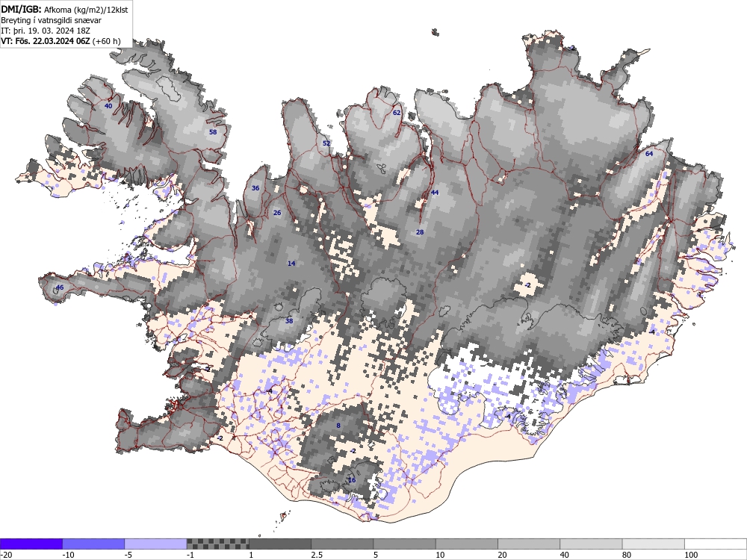
Task: Click the pale gray 40 to 80 legend swatch
Action: [591, 544]
